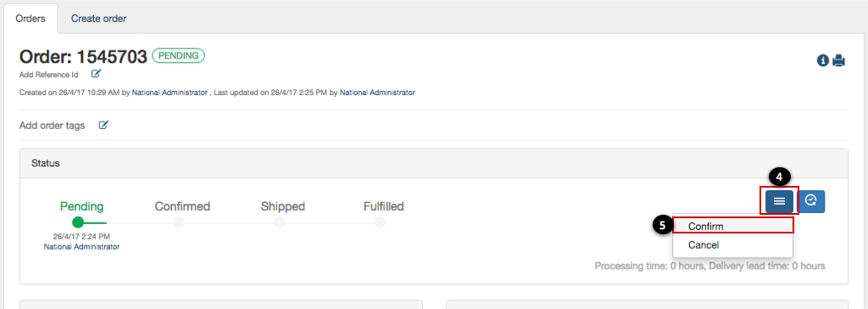Open the last updated National Administrator link
868x309 pixels.
[x=377, y=93]
